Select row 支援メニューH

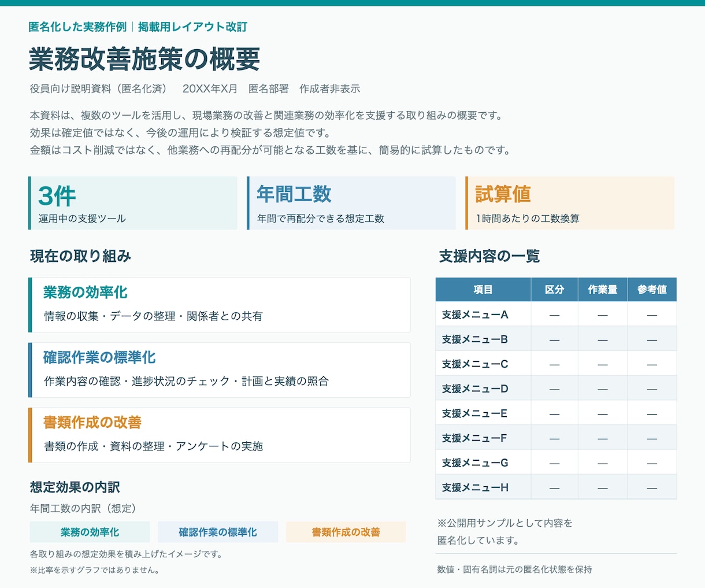click(x=556, y=487)
